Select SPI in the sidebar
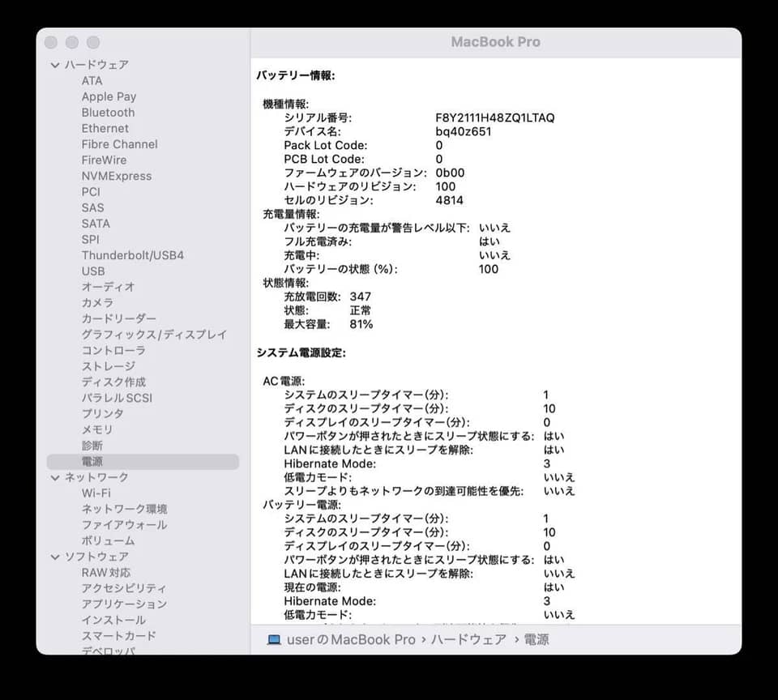The width and height of the screenshot is (778, 700). pos(90,240)
